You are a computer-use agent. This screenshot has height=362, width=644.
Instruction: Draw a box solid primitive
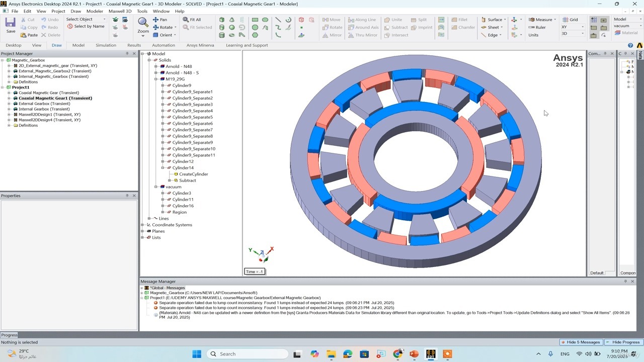click(x=222, y=20)
